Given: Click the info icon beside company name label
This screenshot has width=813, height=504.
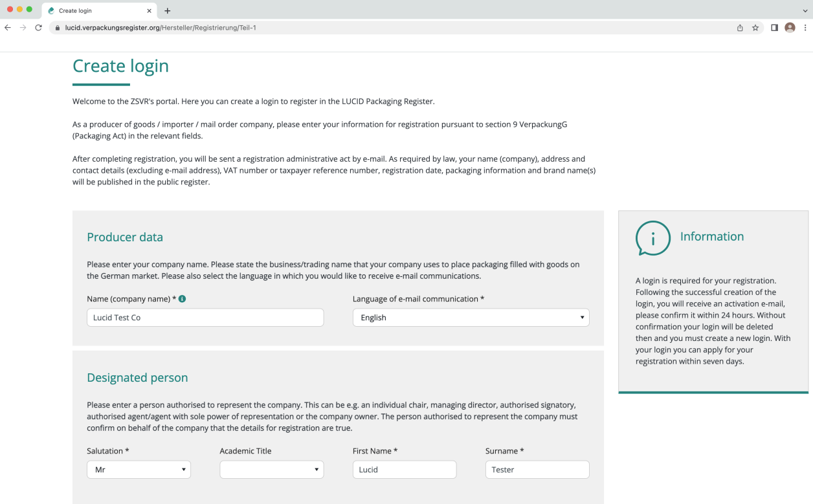Looking at the screenshot, I should [183, 299].
